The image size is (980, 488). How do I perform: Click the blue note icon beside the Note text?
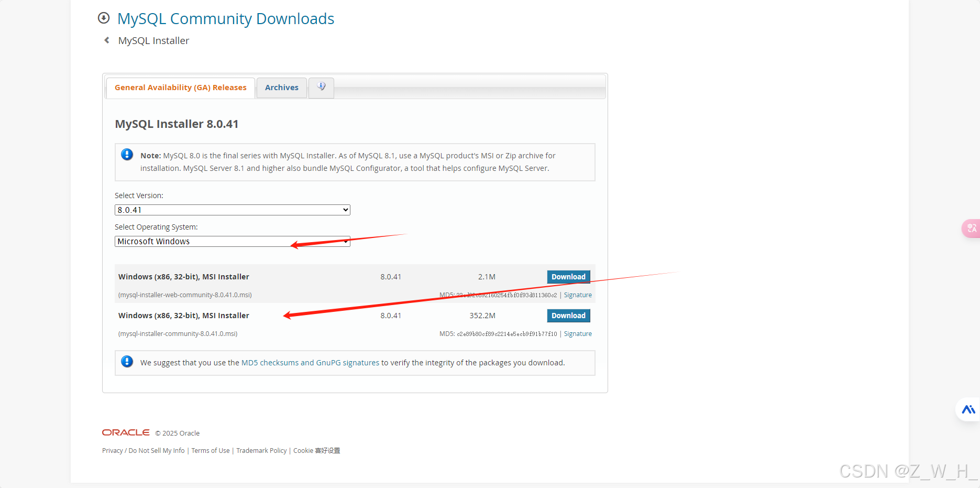[127, 155]
